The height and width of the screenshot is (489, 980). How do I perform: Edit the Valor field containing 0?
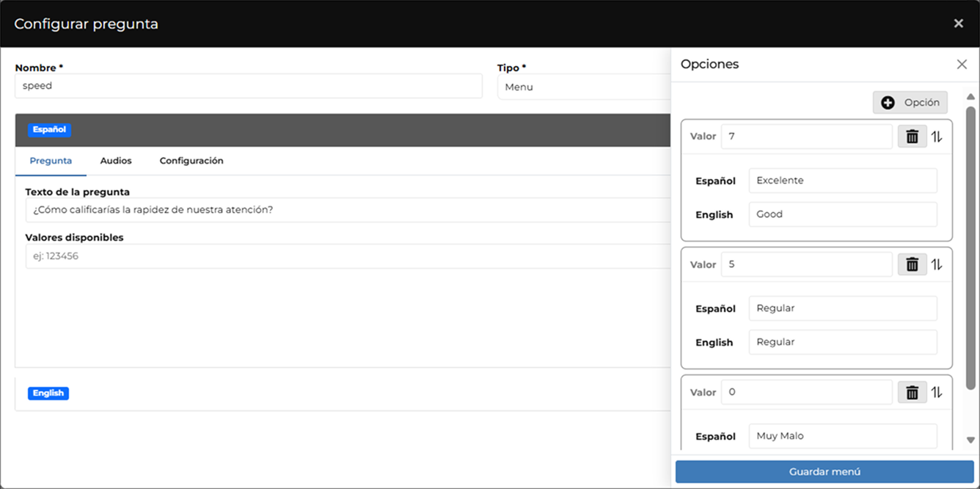807,392
